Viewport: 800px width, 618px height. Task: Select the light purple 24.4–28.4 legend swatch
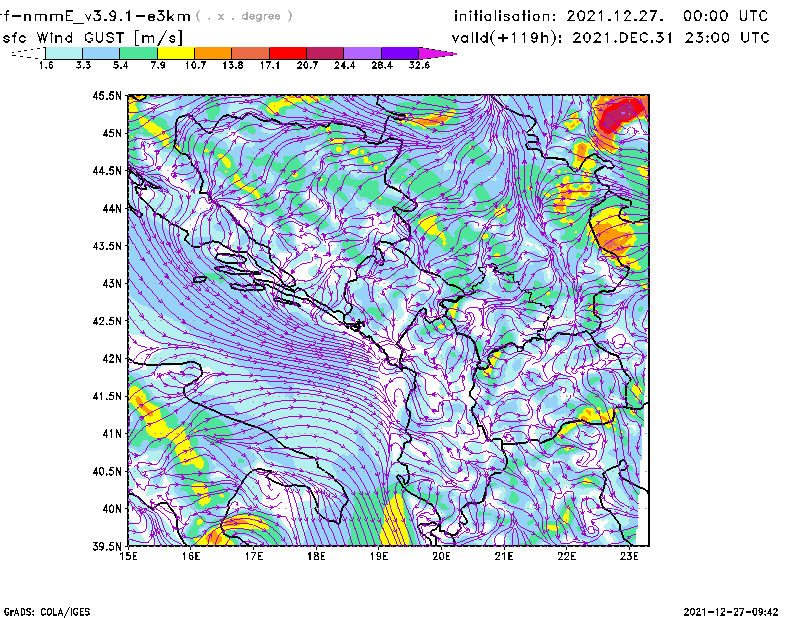[x=362, y=53]
